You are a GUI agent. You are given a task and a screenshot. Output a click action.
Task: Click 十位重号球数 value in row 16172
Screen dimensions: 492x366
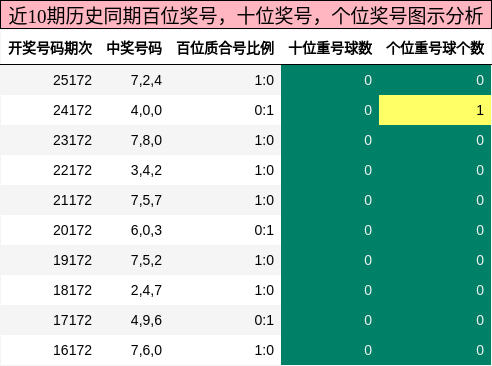tap(368, 350)
